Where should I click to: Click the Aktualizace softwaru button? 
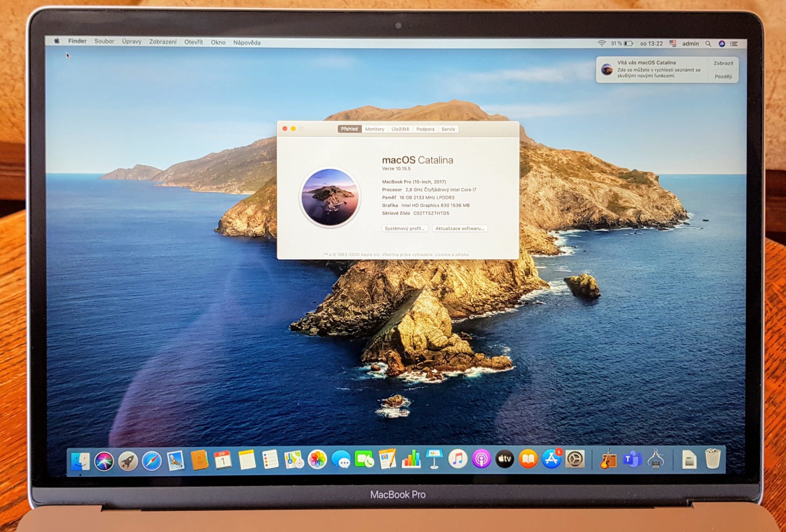tap(460, 229)
